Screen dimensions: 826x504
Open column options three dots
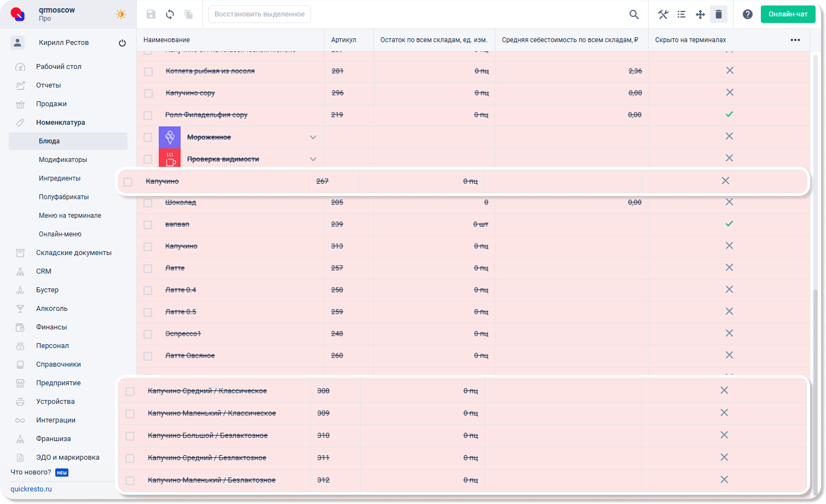[795, 40]
